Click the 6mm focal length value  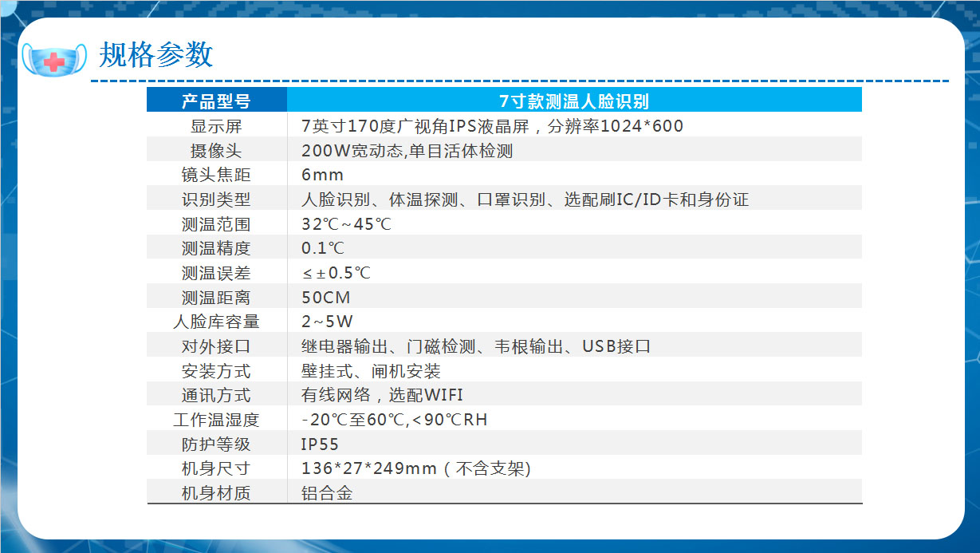pos(322,175)
